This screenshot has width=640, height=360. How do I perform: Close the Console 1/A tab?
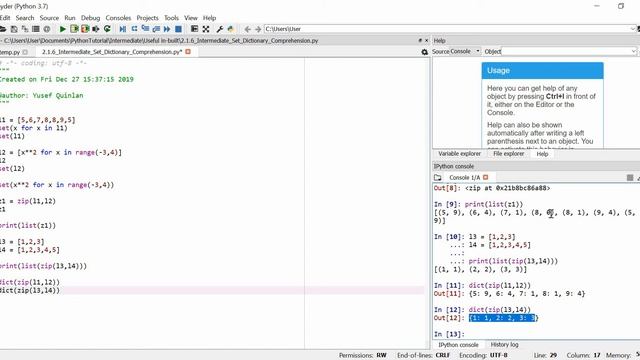click(x=485, y=178)
